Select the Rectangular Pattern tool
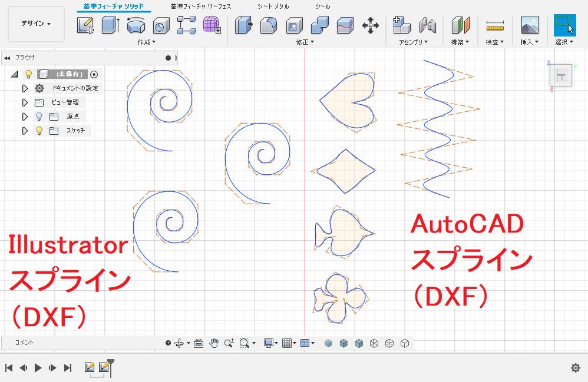 pos(186,25)
